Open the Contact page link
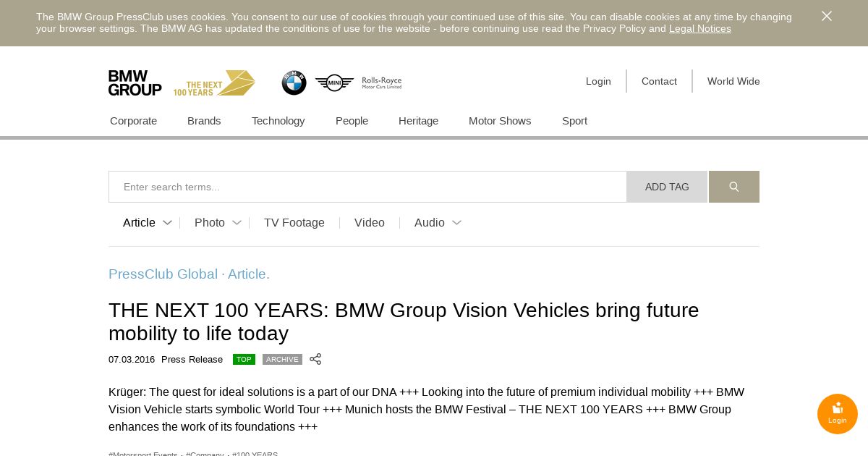This screenshot has width=868, height=456. [659, 81]
